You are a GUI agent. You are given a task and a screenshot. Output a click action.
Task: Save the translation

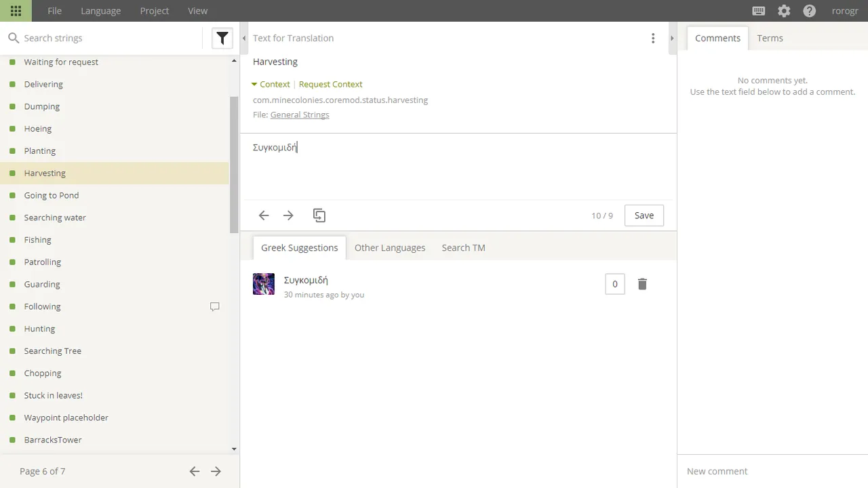click(644, 216)
